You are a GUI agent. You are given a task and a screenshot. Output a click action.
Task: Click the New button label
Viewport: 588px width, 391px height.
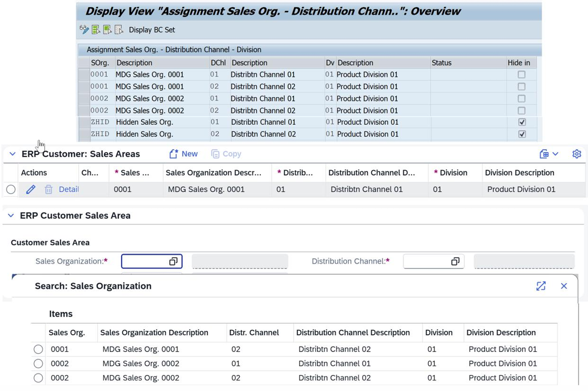[x=189, y=154]
